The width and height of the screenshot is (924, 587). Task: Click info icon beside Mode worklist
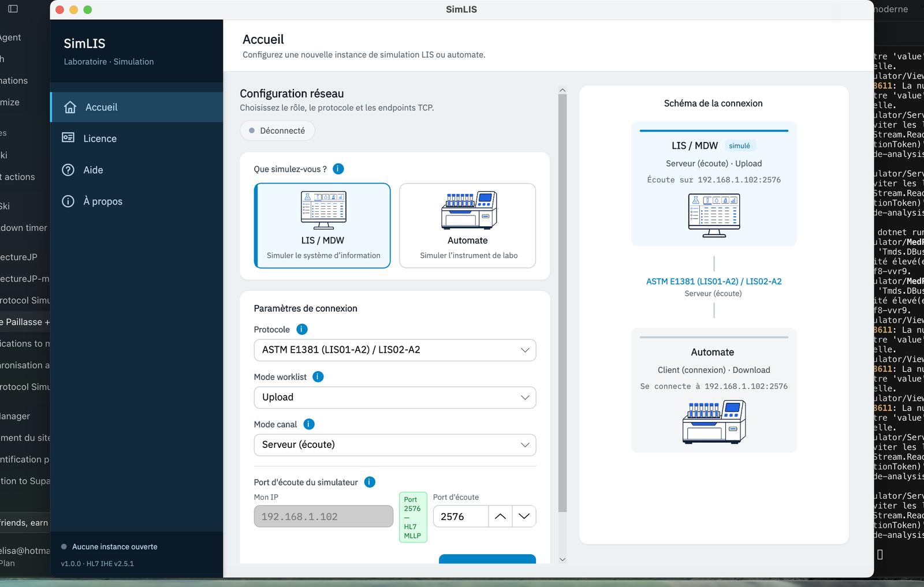tap(318, 376)
